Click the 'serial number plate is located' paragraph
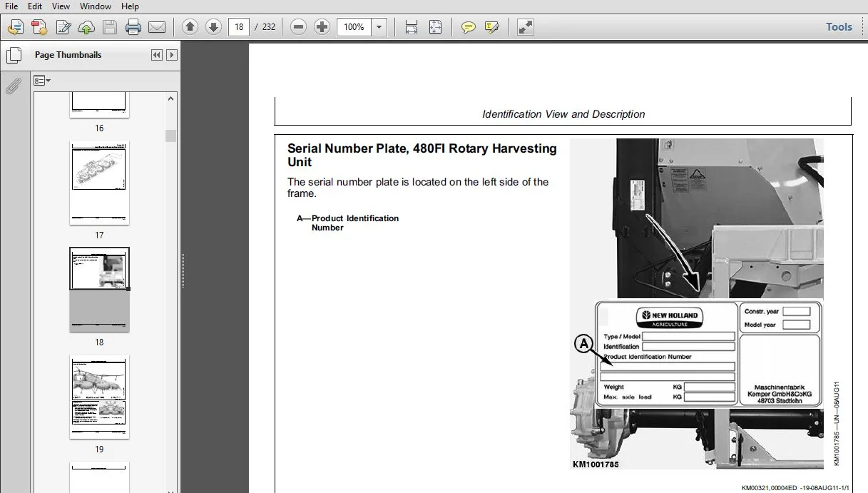868x493 pixels. tap(418, 188)
